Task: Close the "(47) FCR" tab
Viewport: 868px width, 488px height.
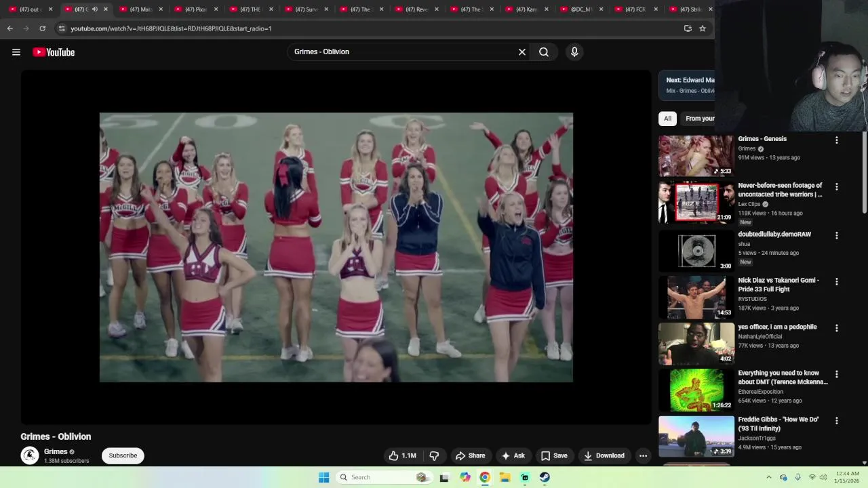Action: 657,9
